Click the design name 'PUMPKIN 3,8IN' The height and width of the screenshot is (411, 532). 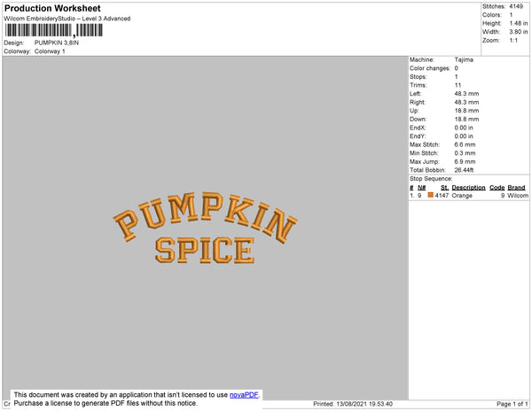point(57,43)
